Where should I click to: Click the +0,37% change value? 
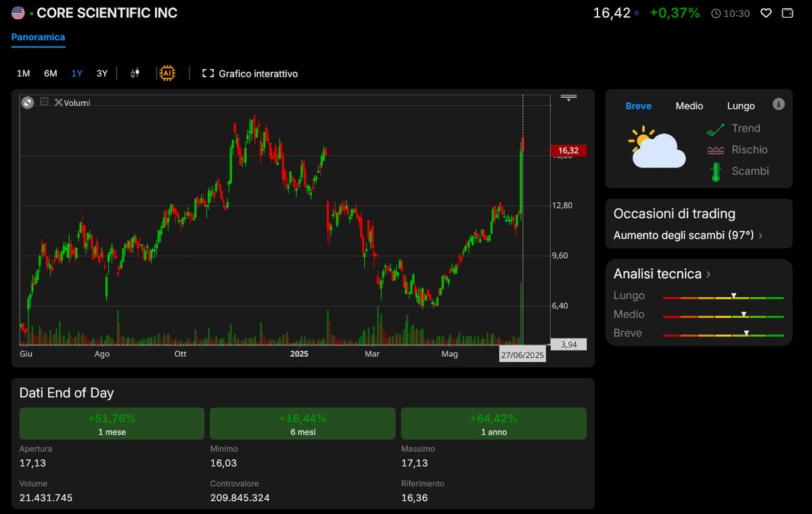click(675, 12)
